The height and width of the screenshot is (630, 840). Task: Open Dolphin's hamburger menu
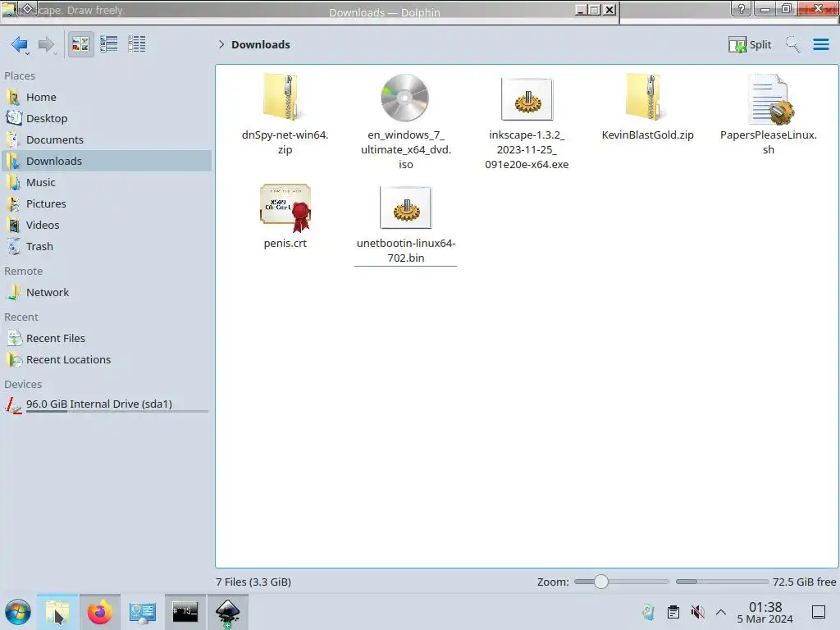coord(820,44)
